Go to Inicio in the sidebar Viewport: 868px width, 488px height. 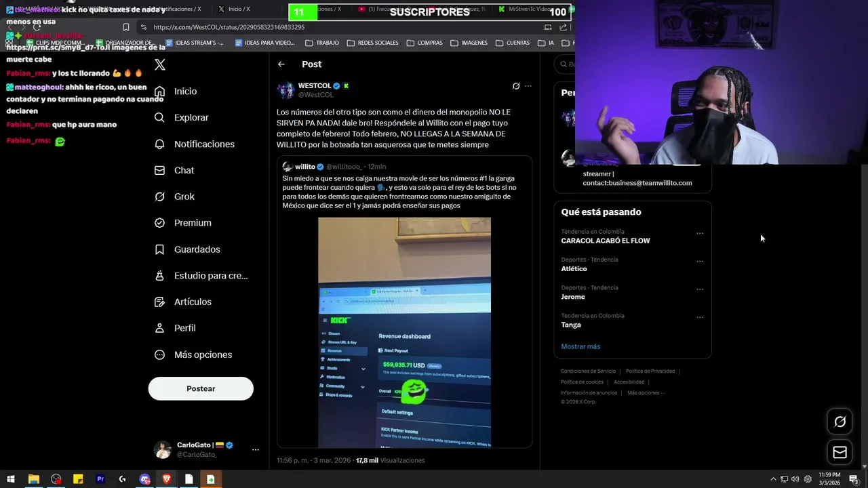click(x=176, y=91)
